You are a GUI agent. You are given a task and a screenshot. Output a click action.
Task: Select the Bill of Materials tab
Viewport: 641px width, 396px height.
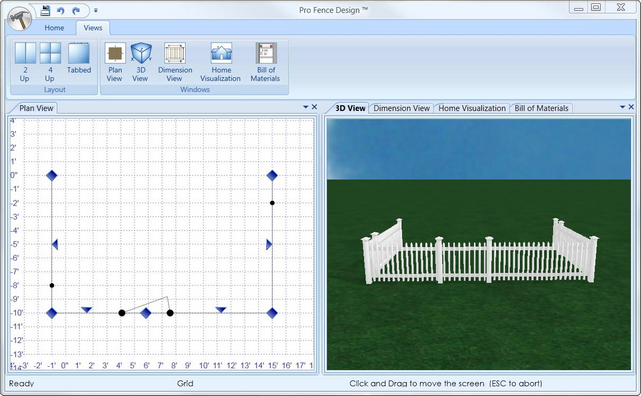click(541, 108)
